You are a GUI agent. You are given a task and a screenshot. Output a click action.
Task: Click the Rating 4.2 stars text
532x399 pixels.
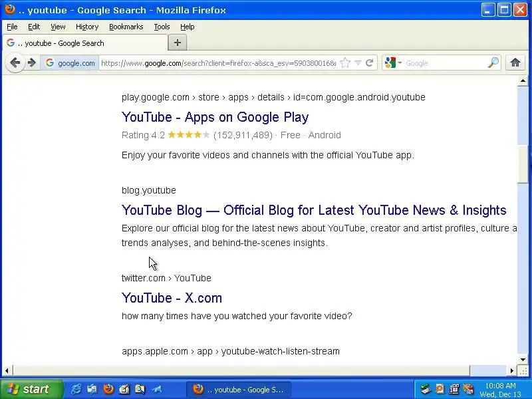pos(166,135)
